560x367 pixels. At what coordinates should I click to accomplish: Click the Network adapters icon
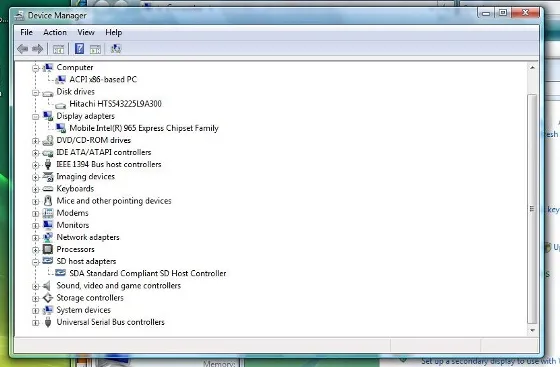(48, 237)
